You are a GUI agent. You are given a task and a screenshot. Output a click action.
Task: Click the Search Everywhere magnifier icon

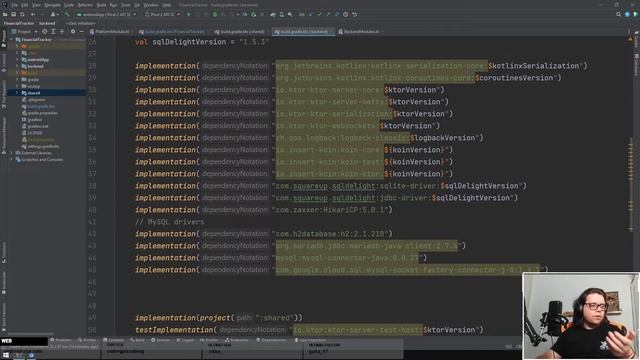pyautogui.click(x=618, y=14)
